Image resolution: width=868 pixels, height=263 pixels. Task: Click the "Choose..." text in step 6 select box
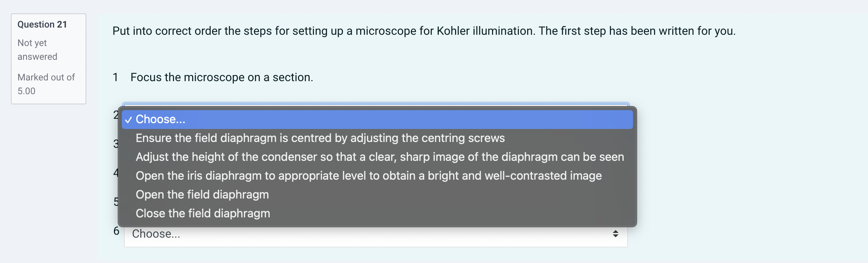[156, 234]
